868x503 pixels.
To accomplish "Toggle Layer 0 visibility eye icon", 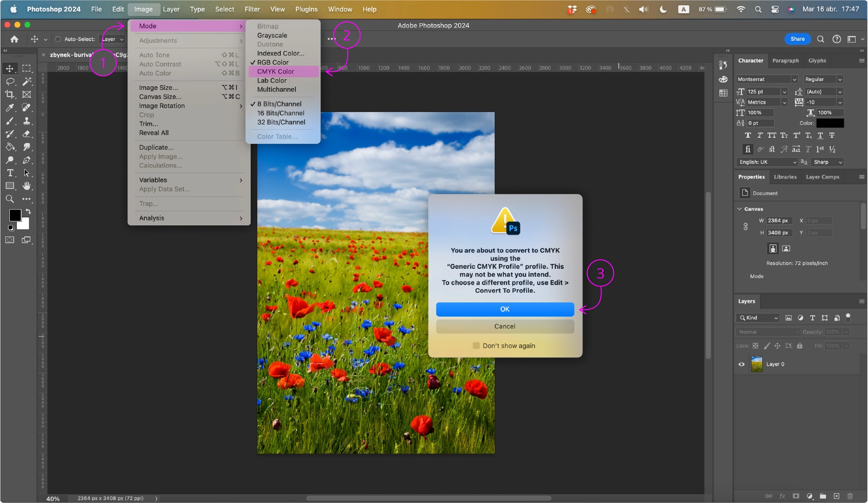I will pos(741,364).
